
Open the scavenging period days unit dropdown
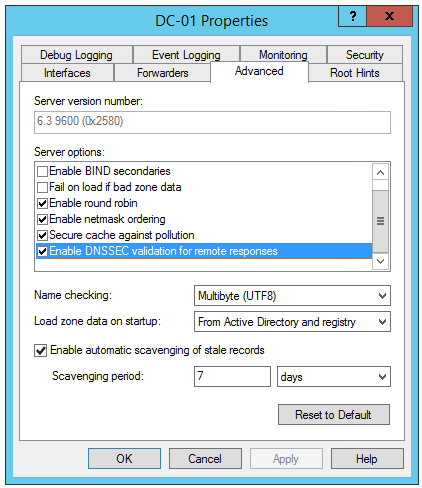[334, 377]
